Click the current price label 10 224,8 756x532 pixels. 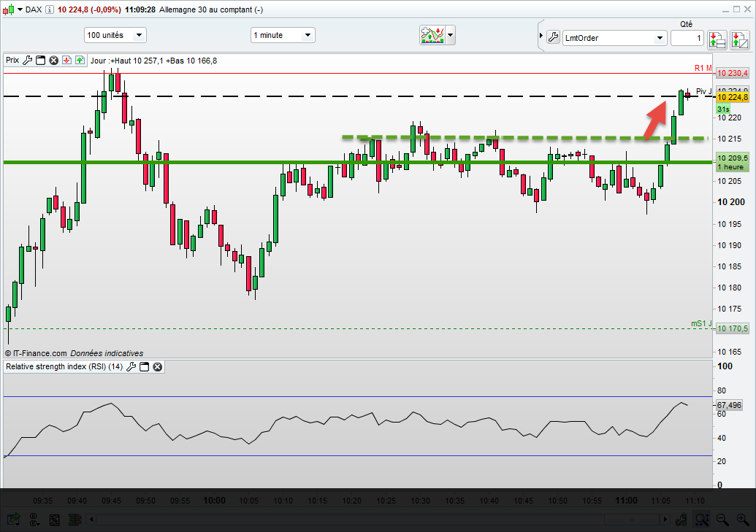coord(732,97)
